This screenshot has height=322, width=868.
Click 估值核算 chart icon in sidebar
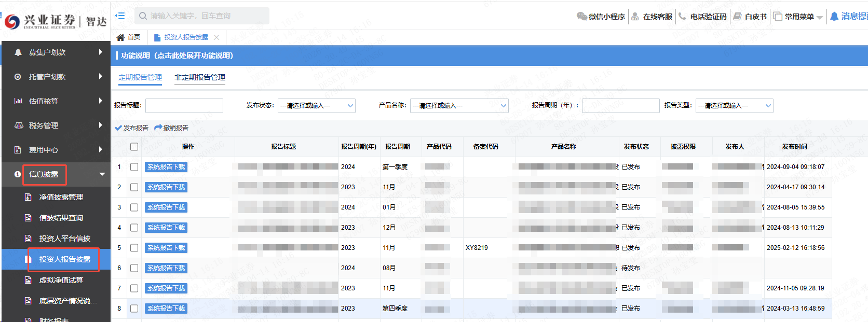pyautogui.click(x=19, y=101)
